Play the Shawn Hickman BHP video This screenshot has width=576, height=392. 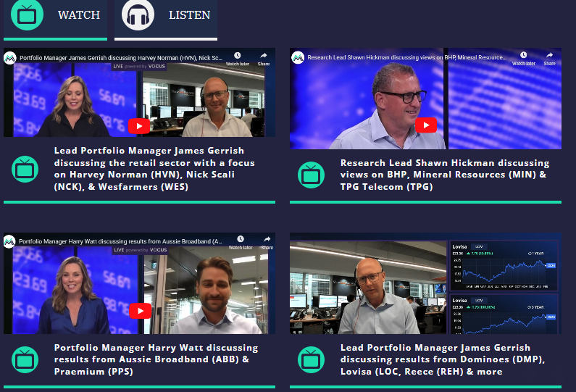pyautogui.click(x=426, y=125)
